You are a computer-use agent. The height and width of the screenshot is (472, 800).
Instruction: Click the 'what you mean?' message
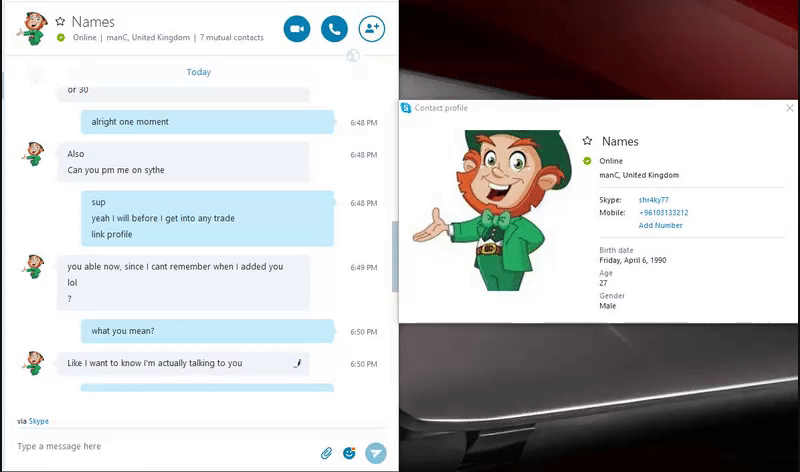[207, 331]
